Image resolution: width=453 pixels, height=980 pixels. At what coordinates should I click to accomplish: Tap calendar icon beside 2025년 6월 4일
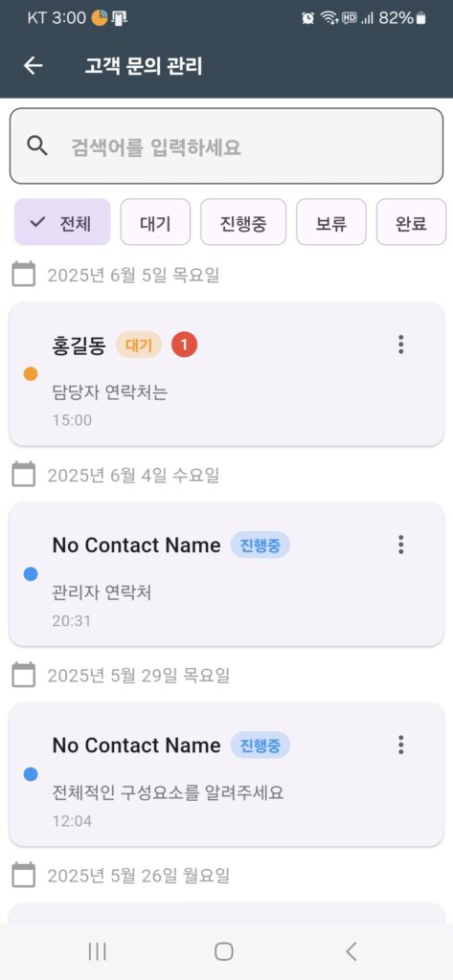[24, 475]
